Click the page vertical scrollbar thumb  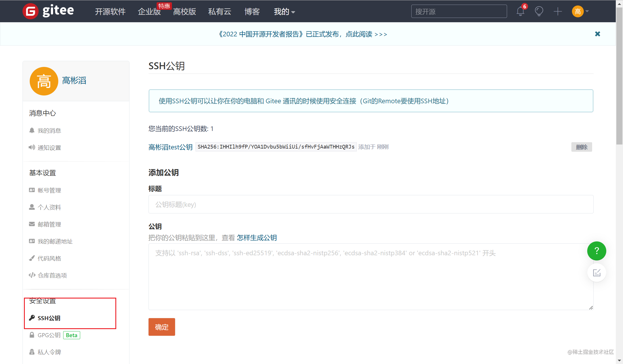619,76
